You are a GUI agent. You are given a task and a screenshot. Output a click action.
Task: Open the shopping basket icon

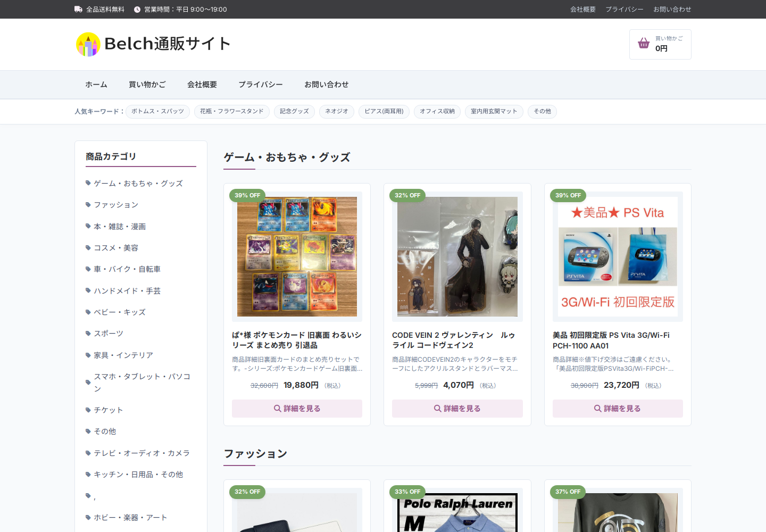click(644, 44)
